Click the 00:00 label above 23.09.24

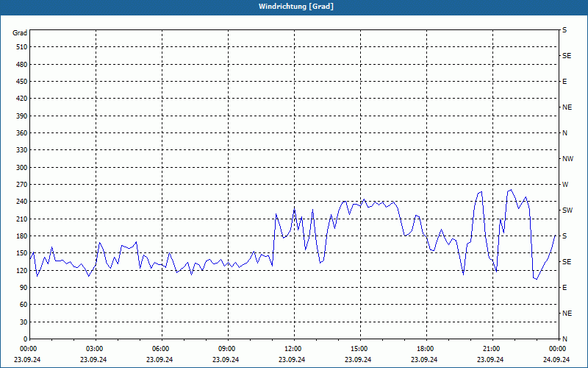pos(27,349)
